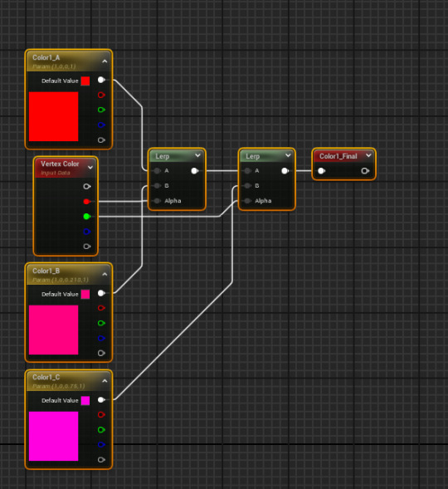Click the large magenta preview of Color1_C

pyautogui.click(x=53, y=436)
